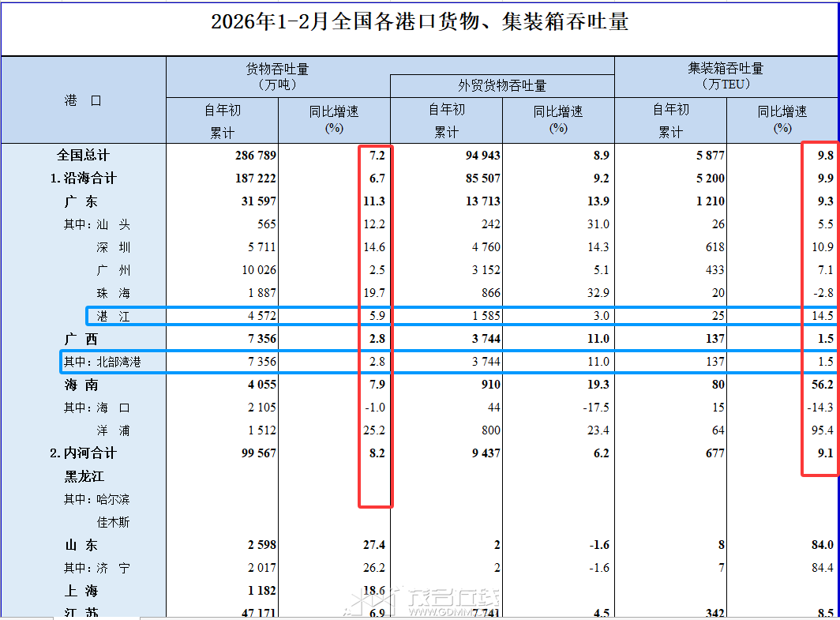Click the 湛江 port row label
The height and width of the screenshot is (620, 840).
pyautogui.click(x=114, y=317)
